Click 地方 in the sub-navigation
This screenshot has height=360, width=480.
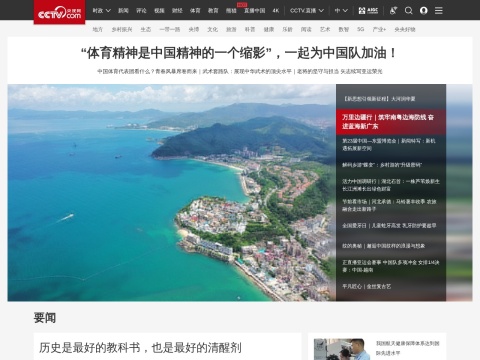98,29
